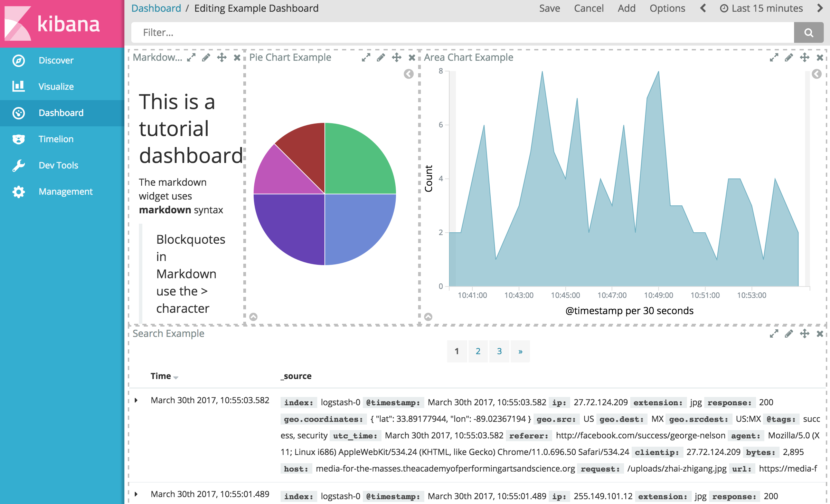
Task: Open Management via the gear icon
Action: 19,192
